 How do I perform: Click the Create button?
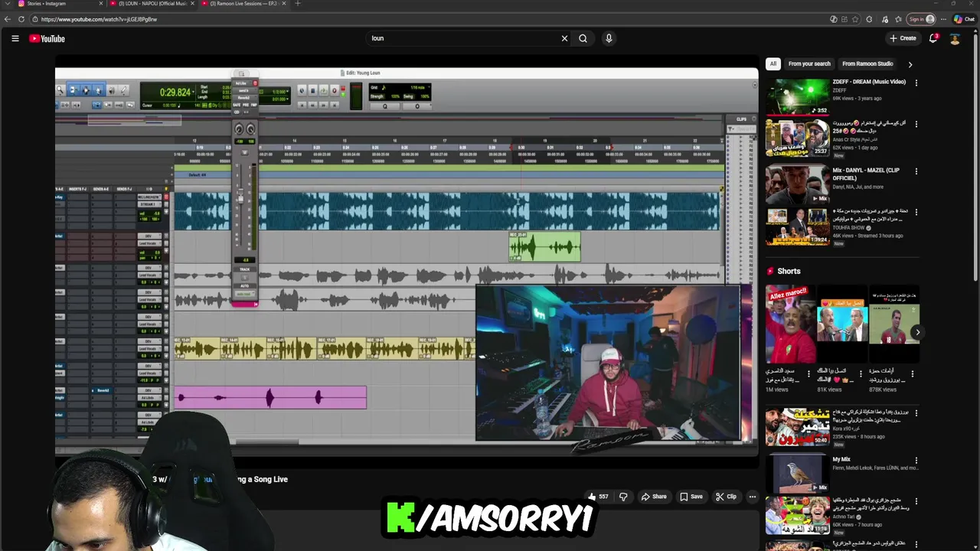coord(903,38)
